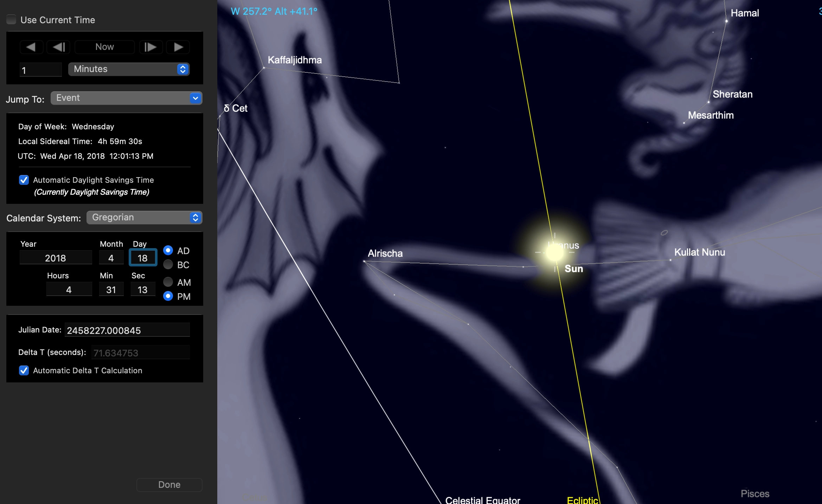Expand the Jump To Event dropdown
The height and width of the screenshot is (504, 822).
pos(126,98)
